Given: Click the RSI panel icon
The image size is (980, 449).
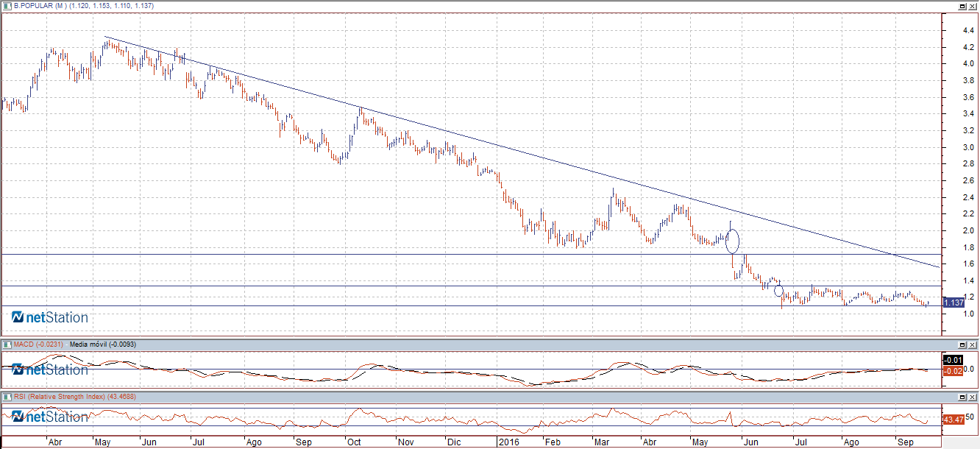Looking at the screenshot, I should coord(7,397).
